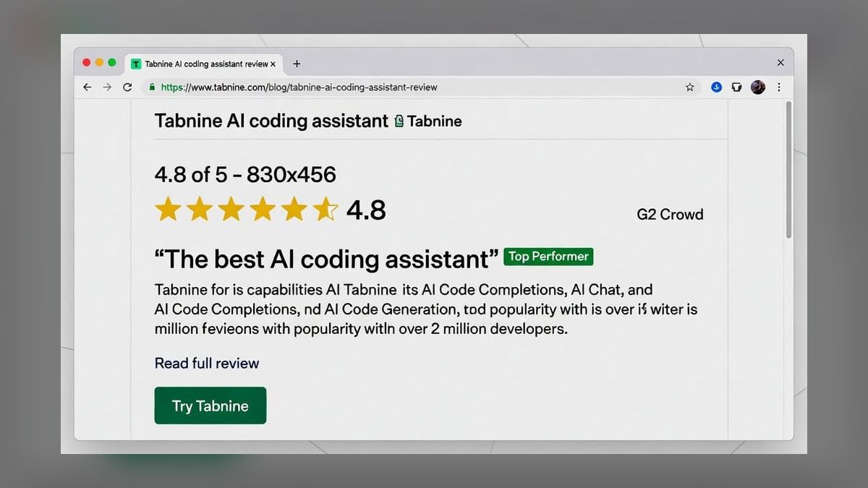
Task: View site info via the padlock icon
Action: coord(152,87)
